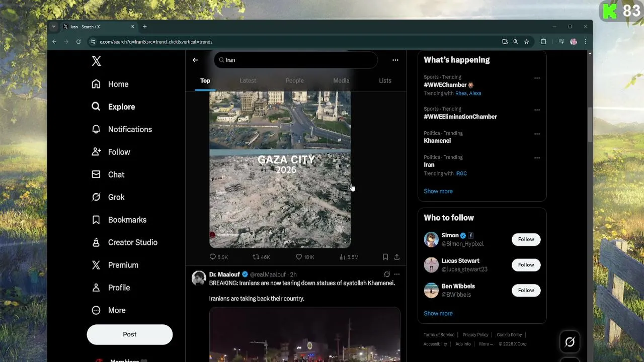Open Bookmarks in the sidebar

pos(119,220)
